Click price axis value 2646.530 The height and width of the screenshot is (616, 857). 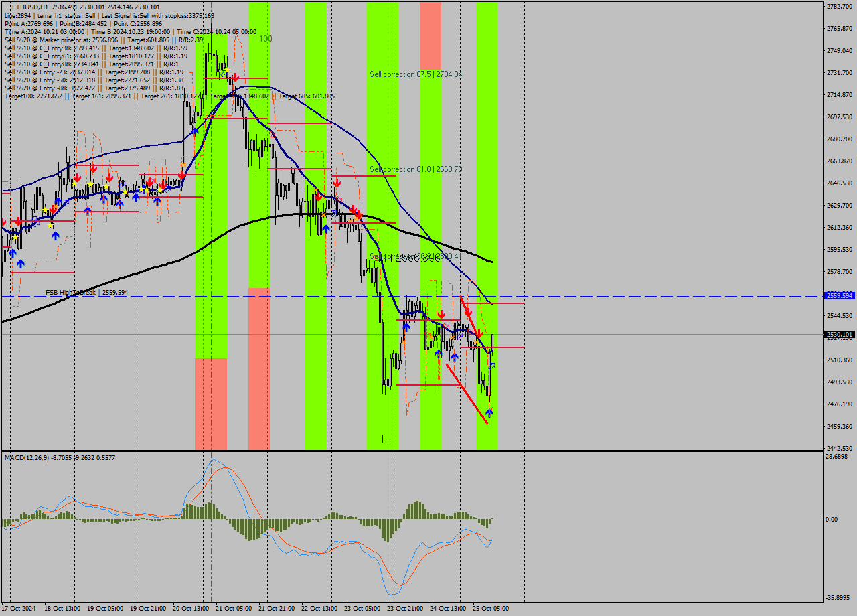(840, 183)
